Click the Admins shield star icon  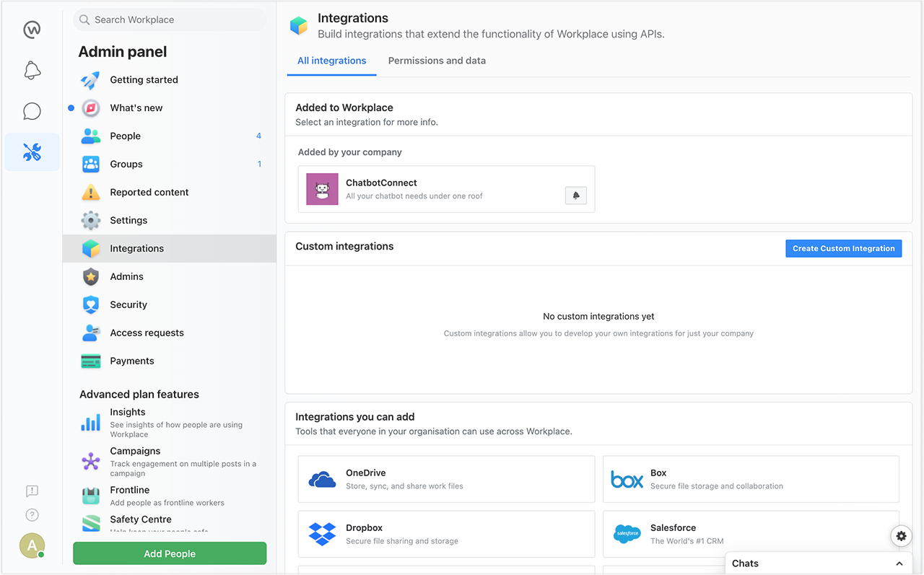[x=91, y=277]
